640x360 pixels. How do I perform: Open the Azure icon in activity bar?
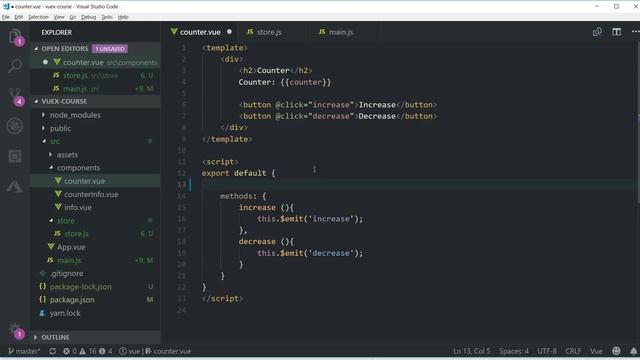pyautogui.click(x=15, y=187)
